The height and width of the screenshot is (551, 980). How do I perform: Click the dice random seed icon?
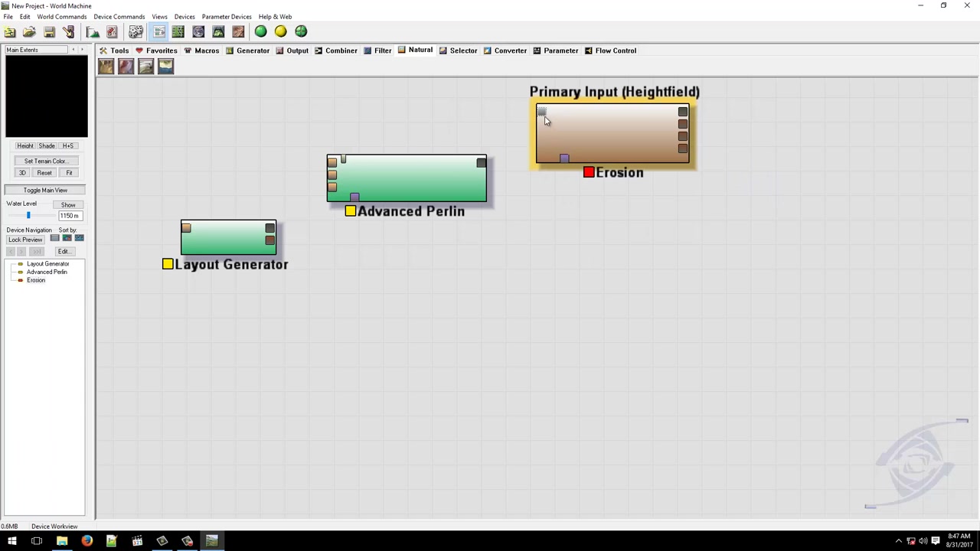pyautogui.click(x=136, y=31)
